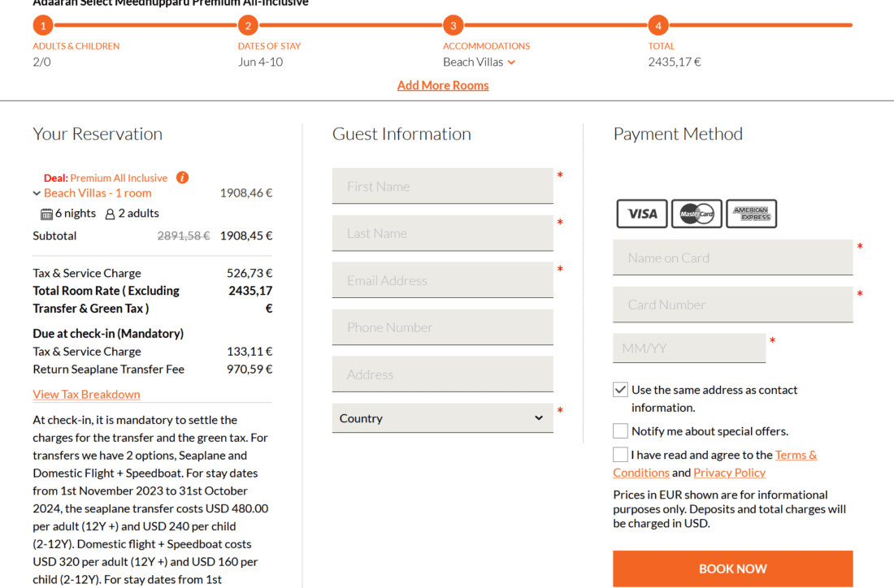Screen dimensions: 894x588
Task: Open the Country dropdown
Action: (442, 418)
